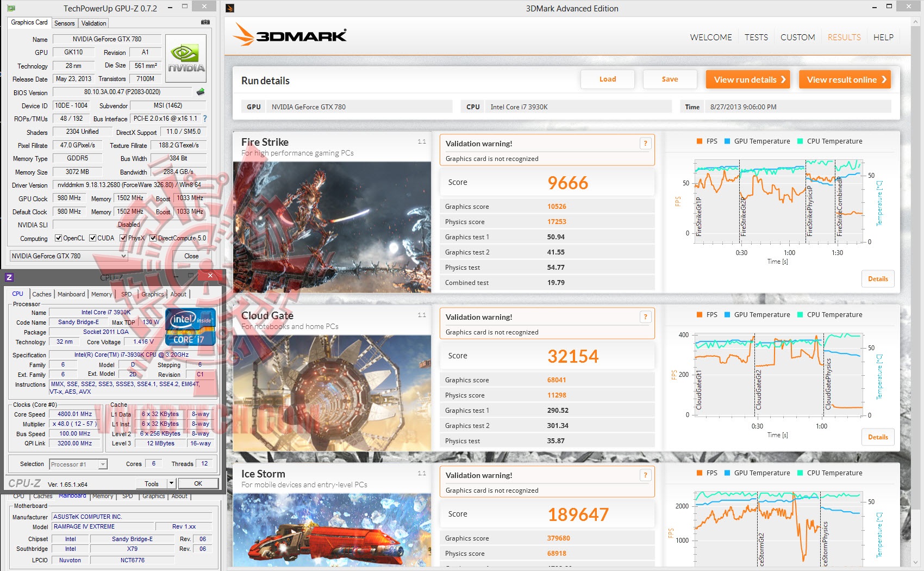The width and height of the screenshot is (924, 571).
Task: Toggle the OpenCL checkbox in GPU-Z
Action: pos(58,238)
